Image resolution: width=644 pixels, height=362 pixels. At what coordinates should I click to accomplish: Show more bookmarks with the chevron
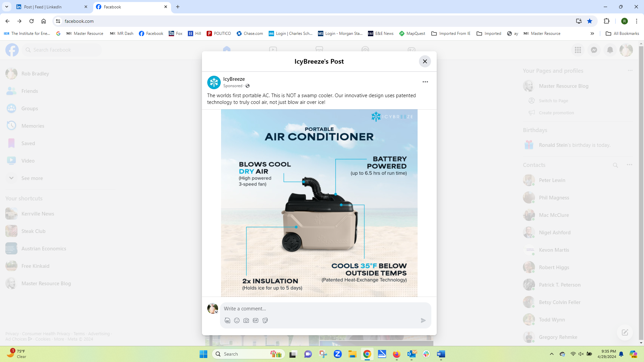(x=592, y=34)
